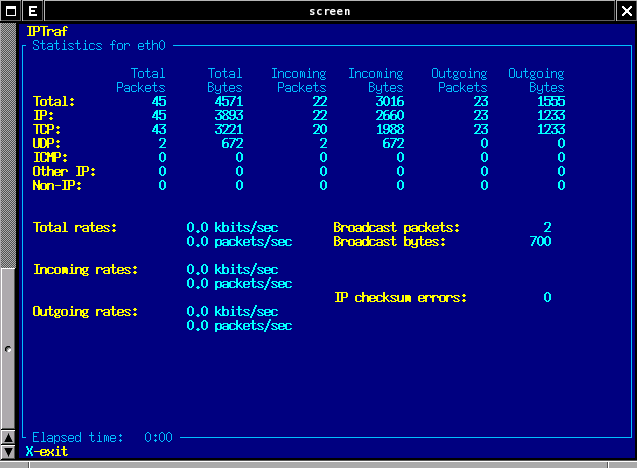
Task: Click broadcast bytes value 700
Action: coord(541,241)
